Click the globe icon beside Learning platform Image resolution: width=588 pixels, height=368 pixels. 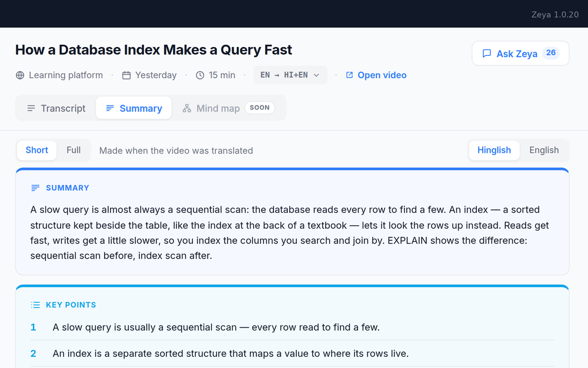coord(20,75)
